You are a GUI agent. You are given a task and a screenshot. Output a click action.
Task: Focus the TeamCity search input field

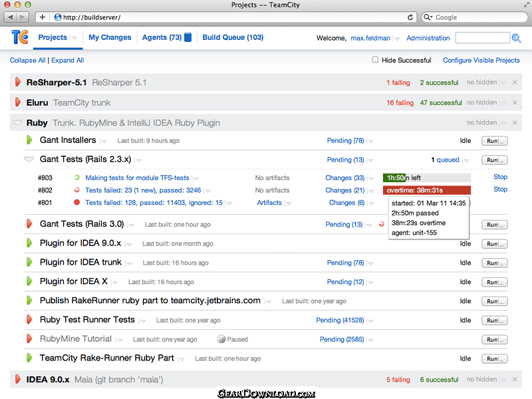(483, 38)
